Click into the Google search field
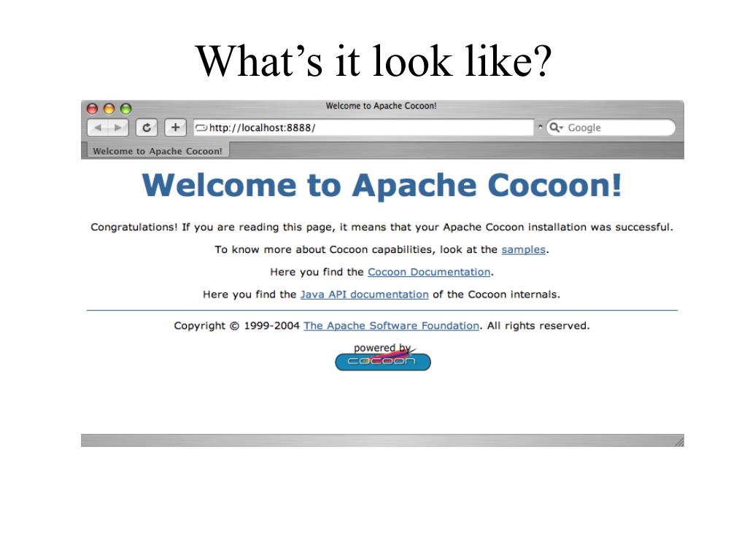The height and width of the screenshot is (560, 747). [x=611, y=128]
